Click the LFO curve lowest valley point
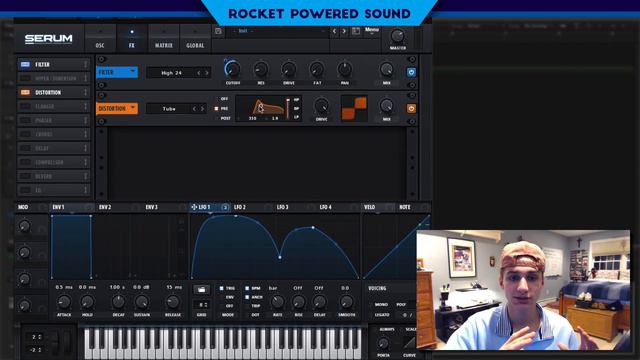Image resolution: width=640 pixels, height=360 pixels. point(280,257)
